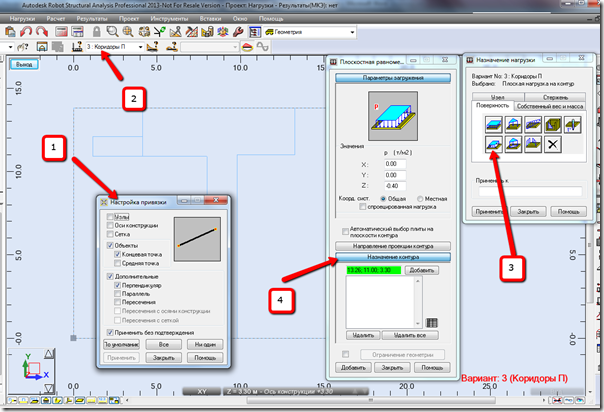Toggle the Узлы checkbox
The width and height of the screenshot is (604, 412).
pos(110,217)
